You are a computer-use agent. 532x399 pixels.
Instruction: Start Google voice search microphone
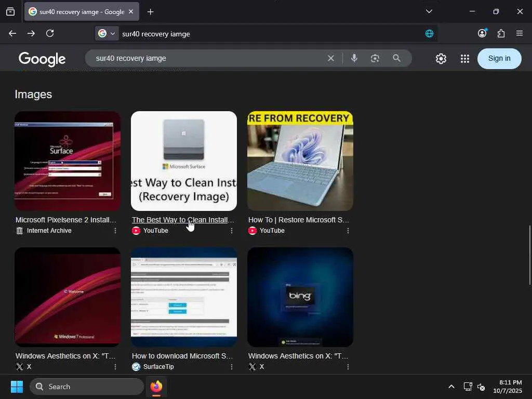tap(354, 58)
